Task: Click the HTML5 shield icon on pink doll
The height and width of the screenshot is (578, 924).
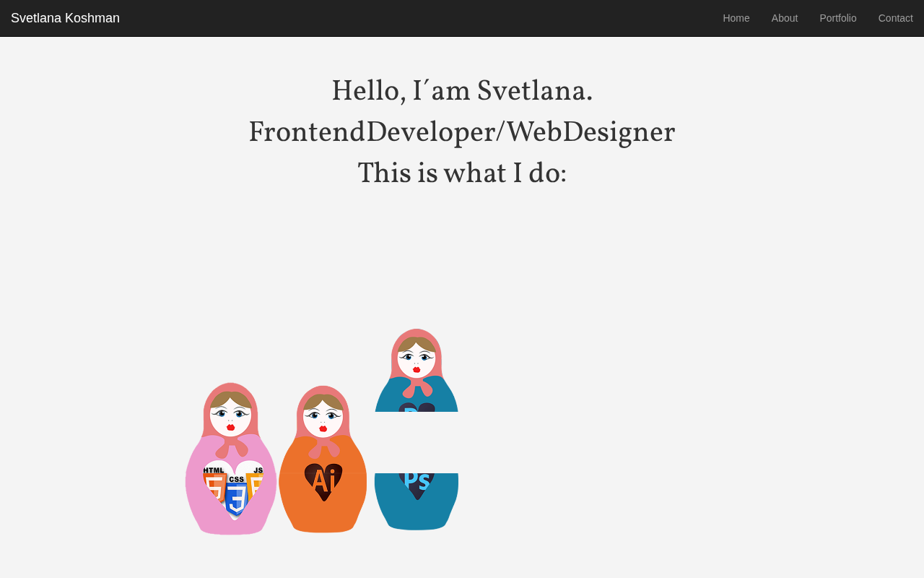Action: pos(214,486)
